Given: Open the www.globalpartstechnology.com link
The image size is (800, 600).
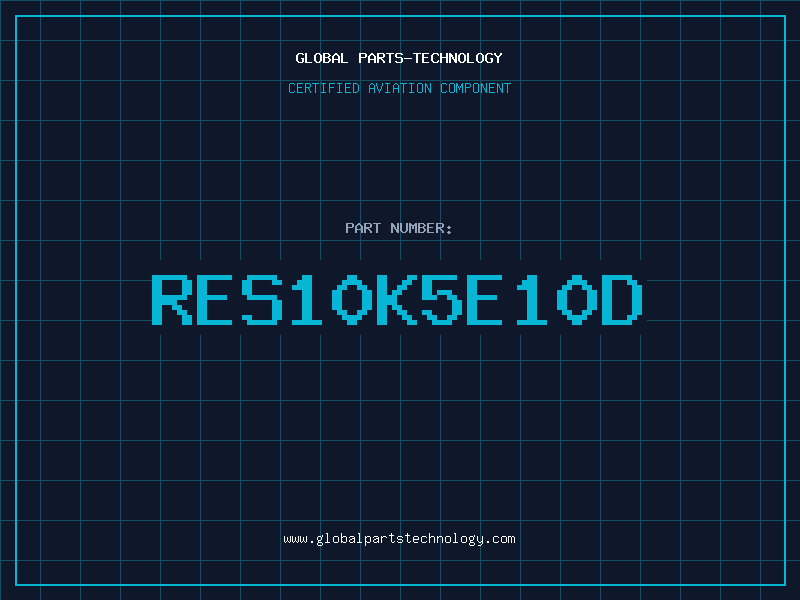Looking at the screenshot, I should 399,539.
